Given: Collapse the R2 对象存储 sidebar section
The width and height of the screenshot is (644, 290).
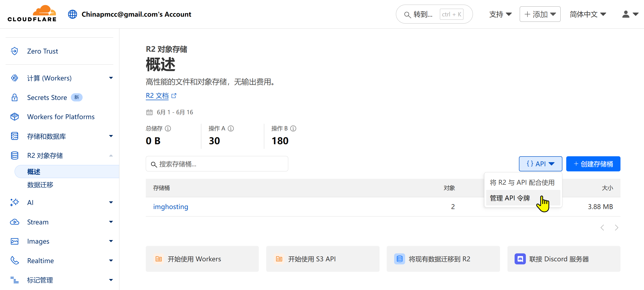Looking at the screenshot, I should point(111,156).
